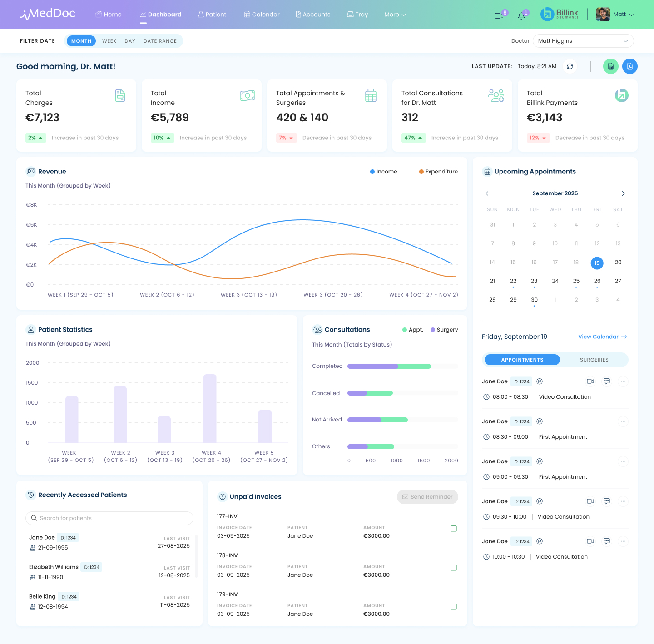Open the video call notifications icon
The image size is (654, 644).
(499, 15)
